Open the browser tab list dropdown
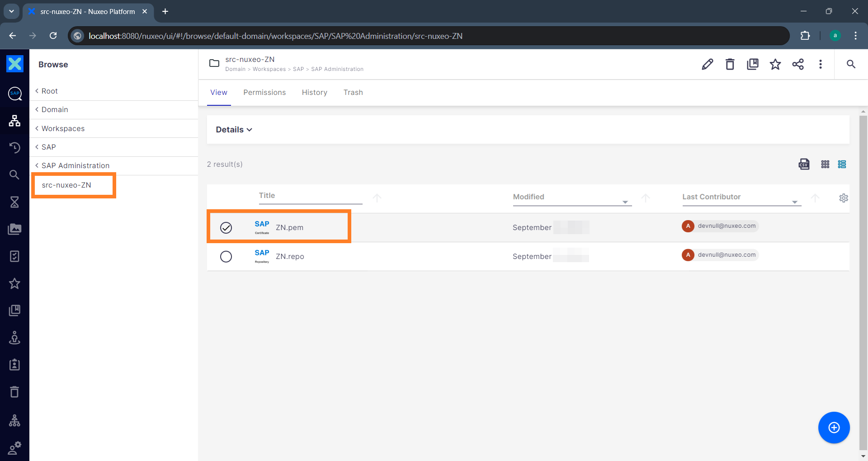Viewport: 868px width, 461px height. [11, 11]
